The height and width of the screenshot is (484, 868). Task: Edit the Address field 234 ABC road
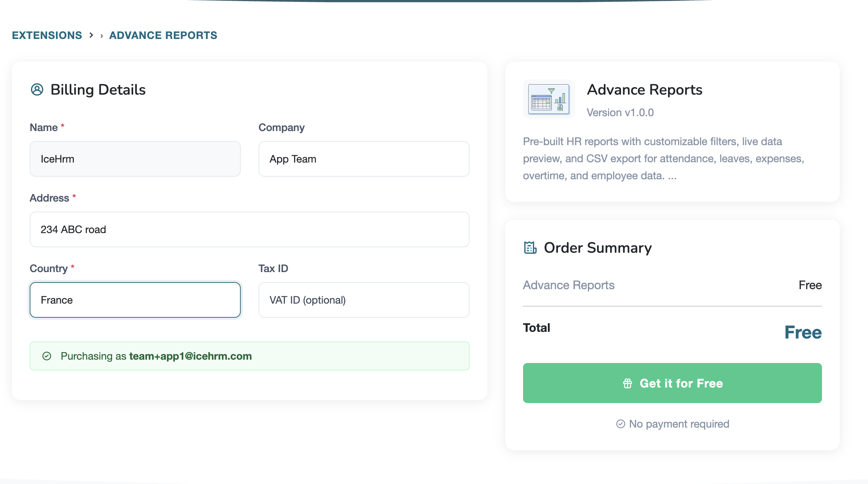click(249, 229)
